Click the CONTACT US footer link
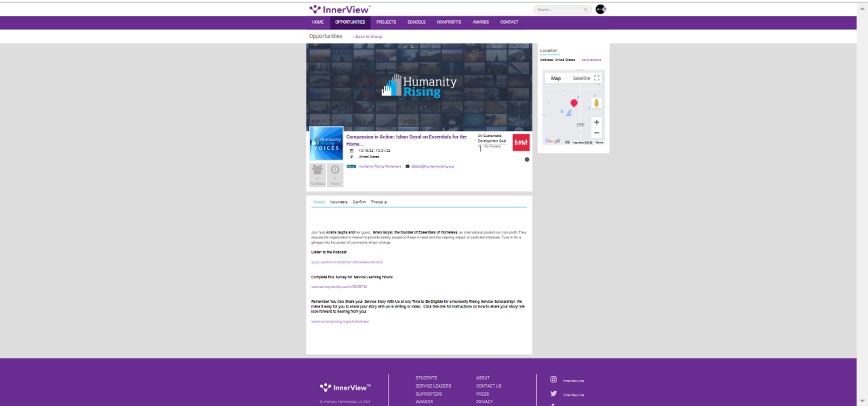868x406 pixels. (489, 386)
